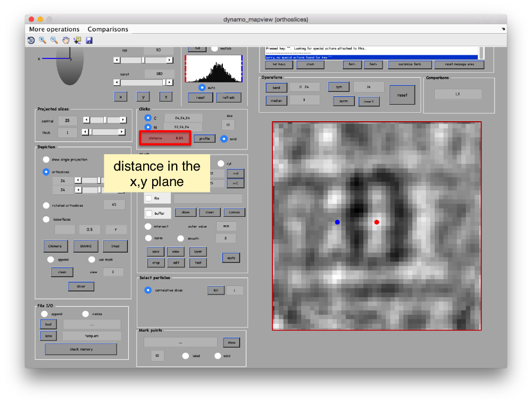Open the Comparisons menu
The height and width of the screenshot is (404, 532).
(108, 29)
